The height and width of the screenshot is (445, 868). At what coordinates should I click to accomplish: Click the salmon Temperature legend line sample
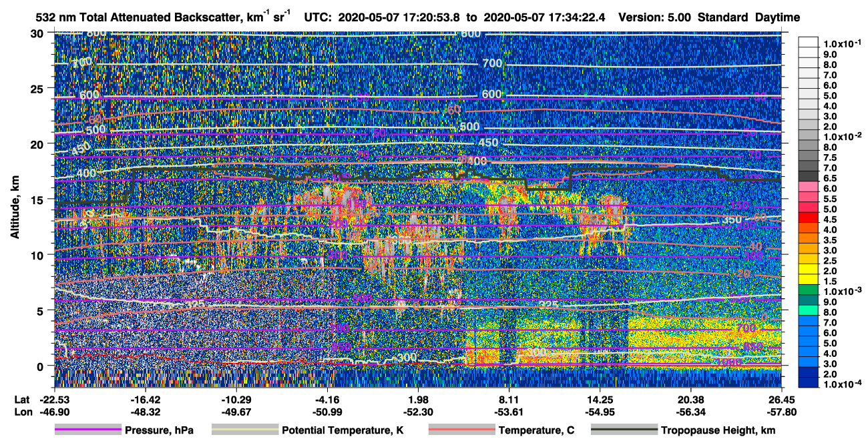coord(461,430)
